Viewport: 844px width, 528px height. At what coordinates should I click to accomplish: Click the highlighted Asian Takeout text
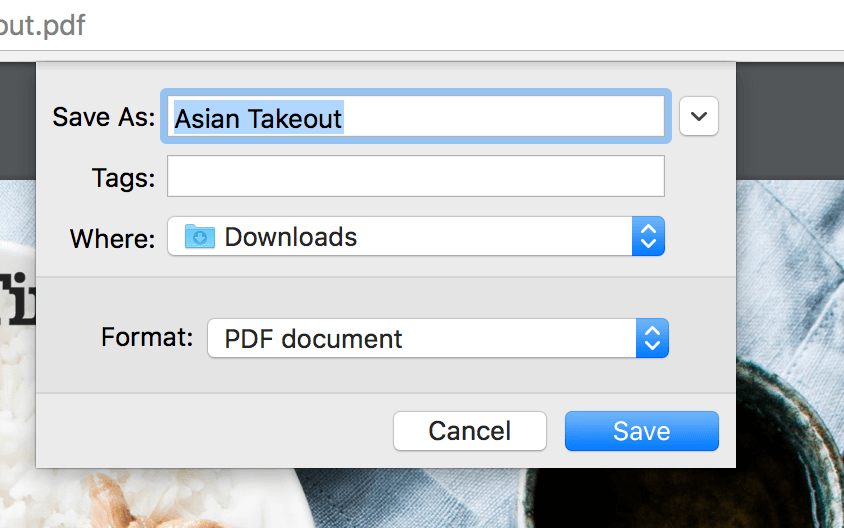258,118
